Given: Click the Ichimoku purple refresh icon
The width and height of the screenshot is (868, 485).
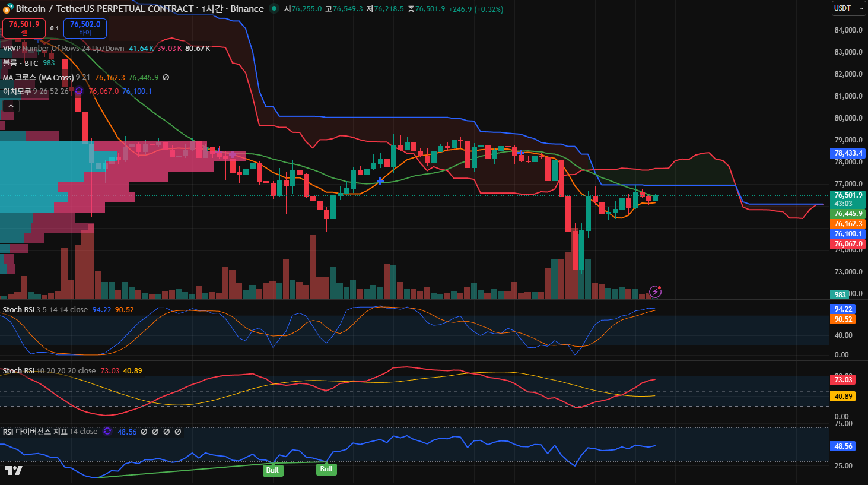Looking at the screenshot, I should click(79, 91).
